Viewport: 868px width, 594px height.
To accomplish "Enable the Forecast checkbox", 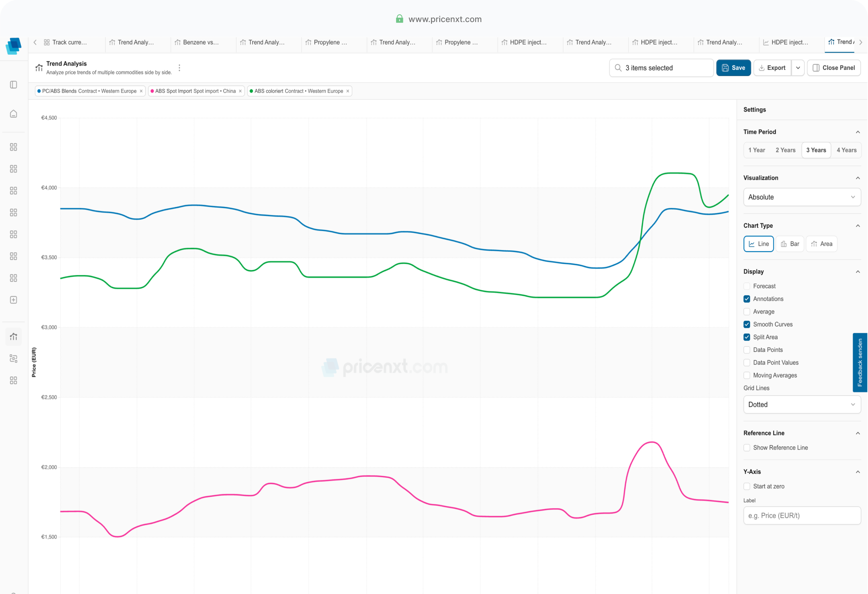I will click(x=747, y=286).
